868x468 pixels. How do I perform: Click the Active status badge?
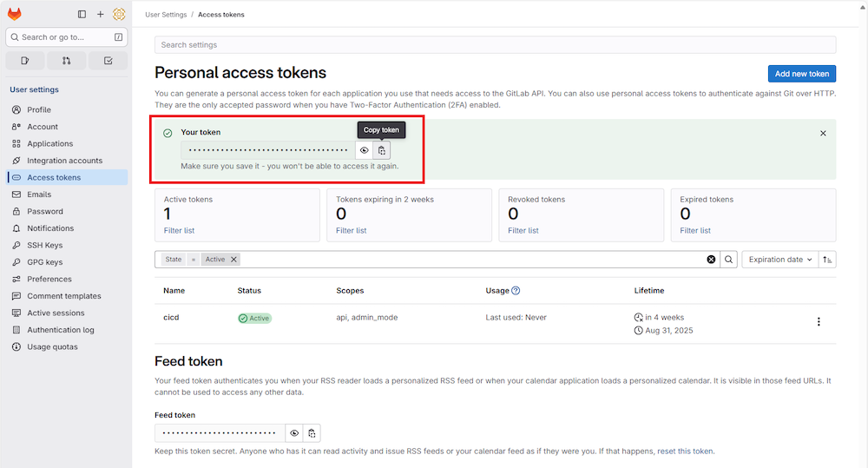254,319
